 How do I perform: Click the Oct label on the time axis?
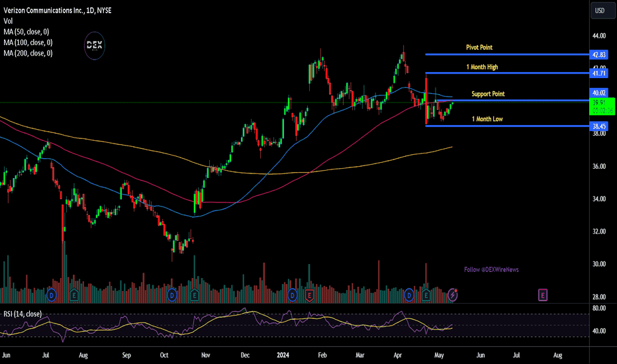click(x=164, y=355)
